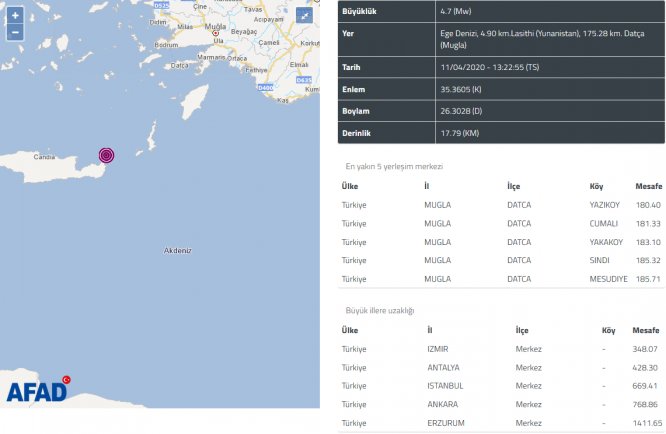Select the Ankara distance 768.86
The height and width of the screenshot is (434, 666).
tap(645, 405)
